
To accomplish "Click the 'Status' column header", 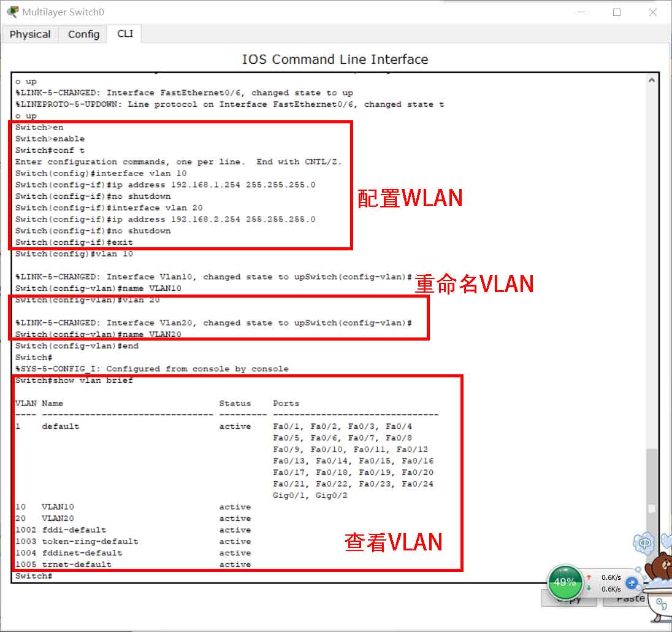I will coord(235,403).
